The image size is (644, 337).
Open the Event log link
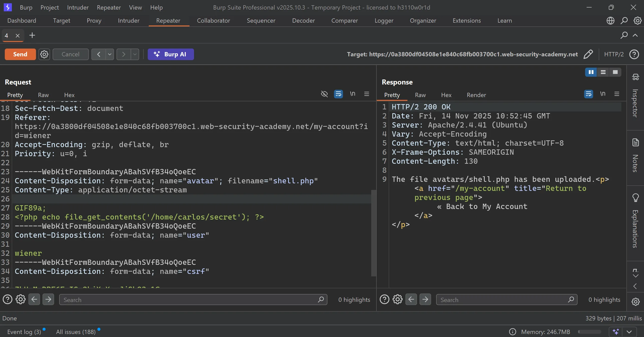tap(24, 332)
